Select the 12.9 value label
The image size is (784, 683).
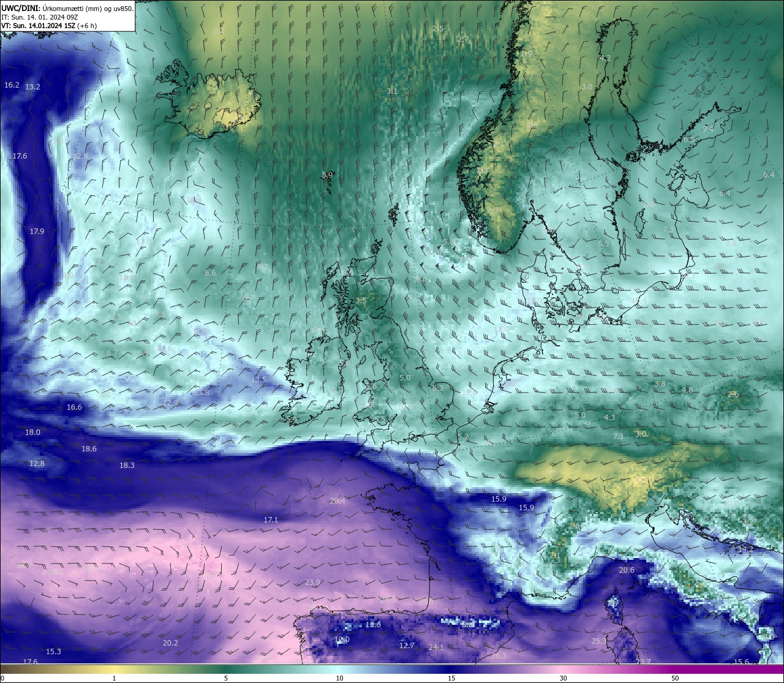pyautogui.click(x=170, y=403)
